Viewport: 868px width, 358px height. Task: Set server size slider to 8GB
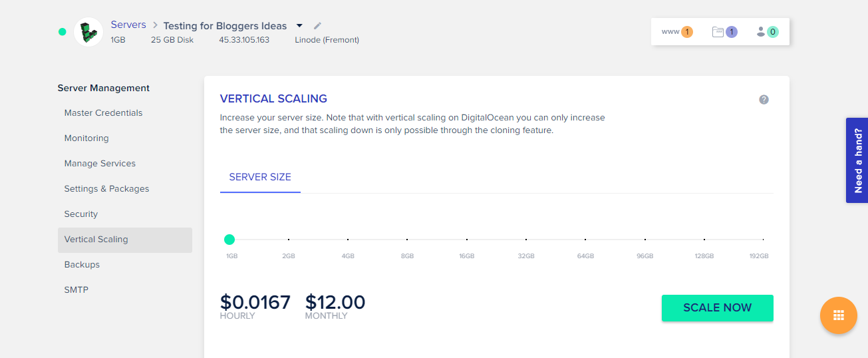click(x=407, y=240)
